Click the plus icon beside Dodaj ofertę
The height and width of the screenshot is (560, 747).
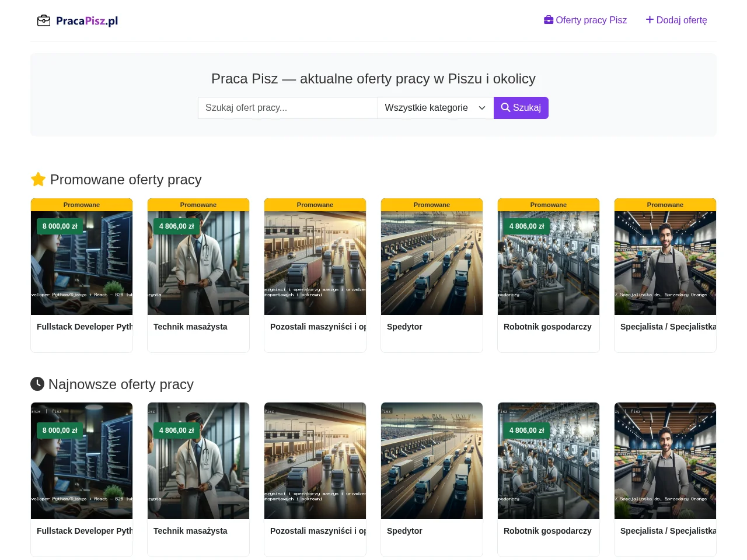[650, 20]
